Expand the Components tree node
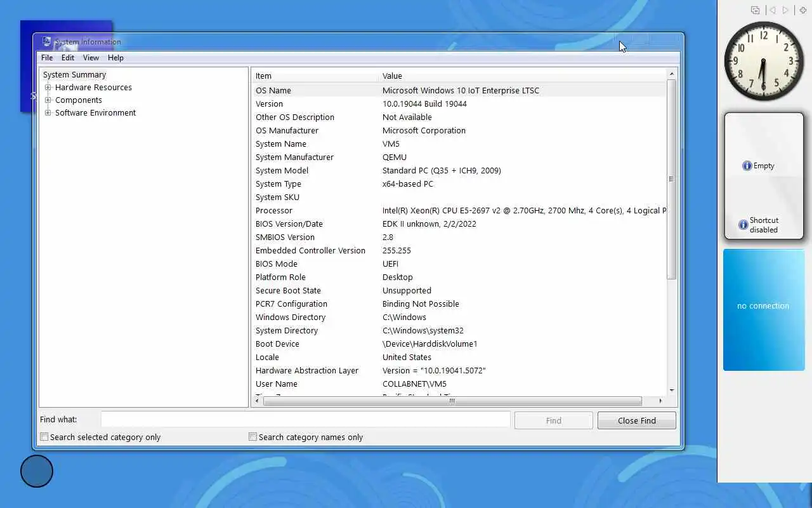 pos(48,100)
